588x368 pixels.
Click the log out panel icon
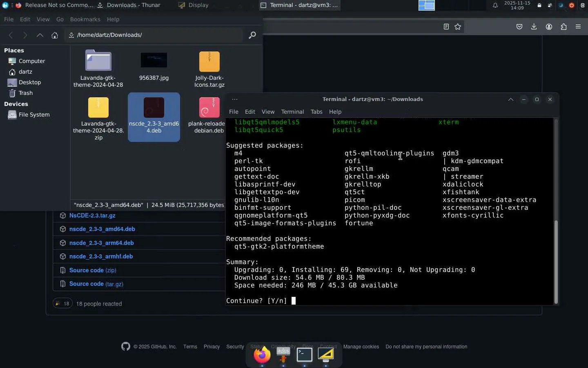(583, 5)
